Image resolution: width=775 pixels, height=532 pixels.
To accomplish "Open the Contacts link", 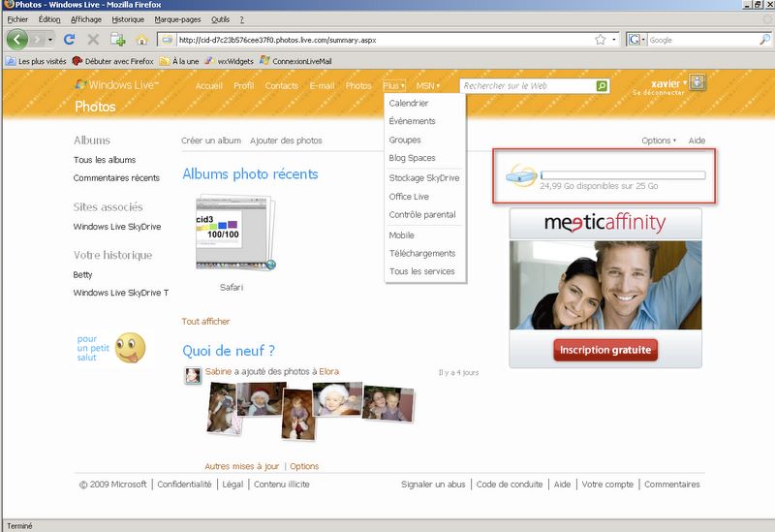I will pyautogui.click(x=282, y=85).
